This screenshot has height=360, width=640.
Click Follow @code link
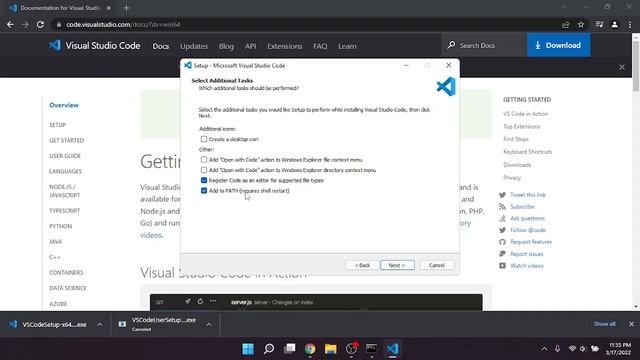pos(528,230)
